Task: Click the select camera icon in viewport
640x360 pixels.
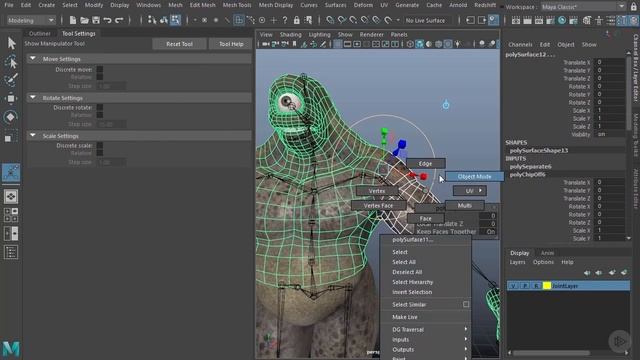Action: (x=266, y=44)
